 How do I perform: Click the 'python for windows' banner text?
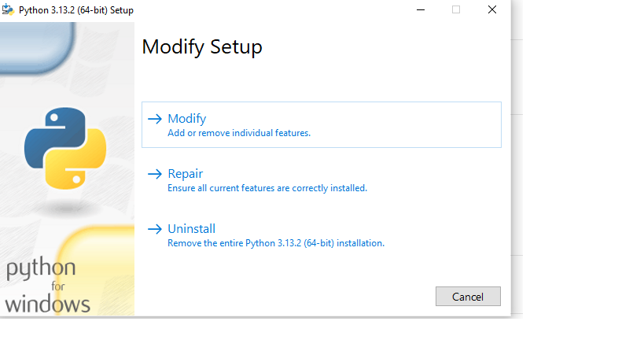[48, 286]
